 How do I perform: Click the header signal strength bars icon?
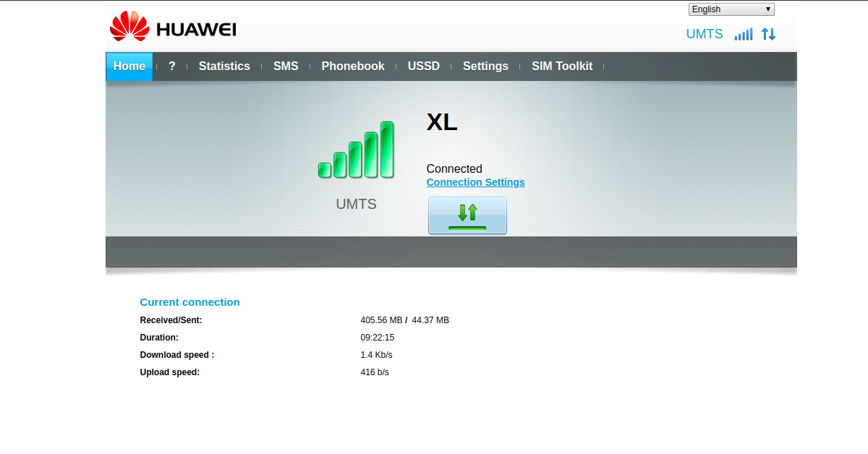pyautogui.click(x=743, y=34)
